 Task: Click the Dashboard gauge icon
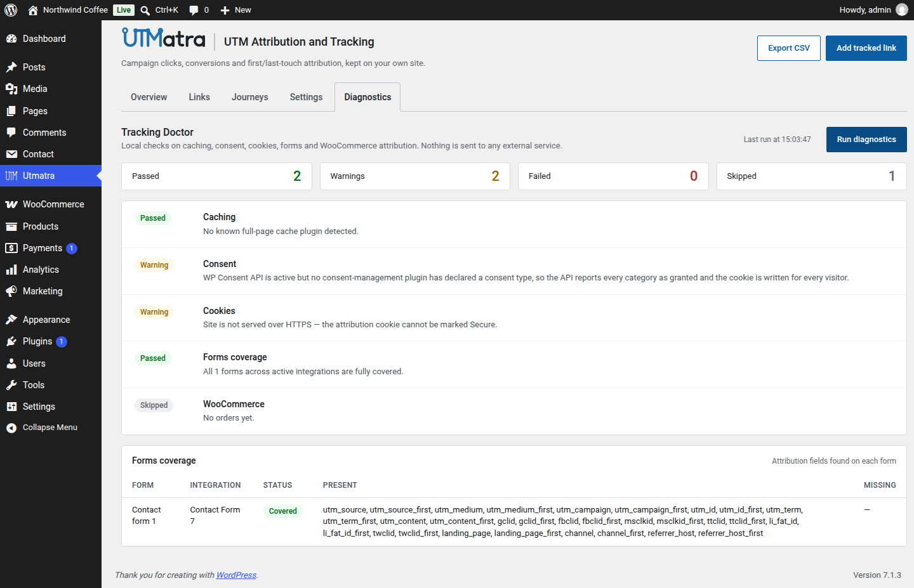click(x=11, y=39)
